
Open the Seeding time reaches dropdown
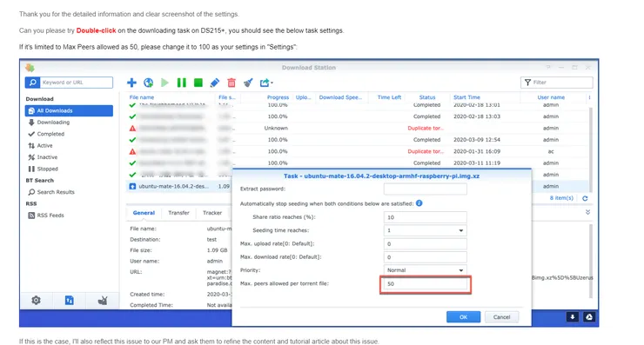click(425, 230)
